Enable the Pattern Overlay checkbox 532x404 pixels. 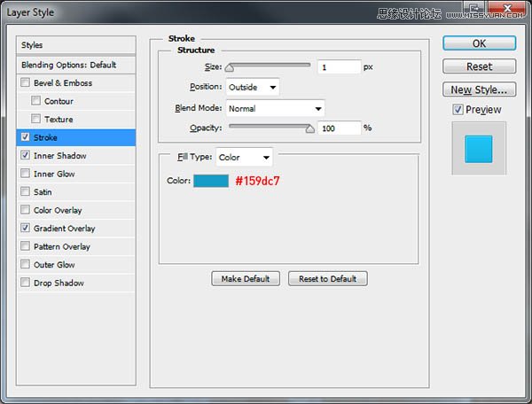tap(25, 246)
